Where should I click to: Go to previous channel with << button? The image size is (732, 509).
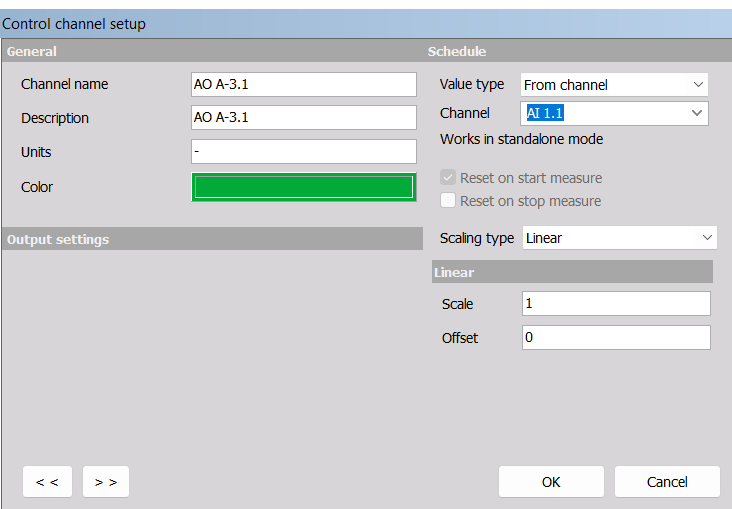point(47,481)
